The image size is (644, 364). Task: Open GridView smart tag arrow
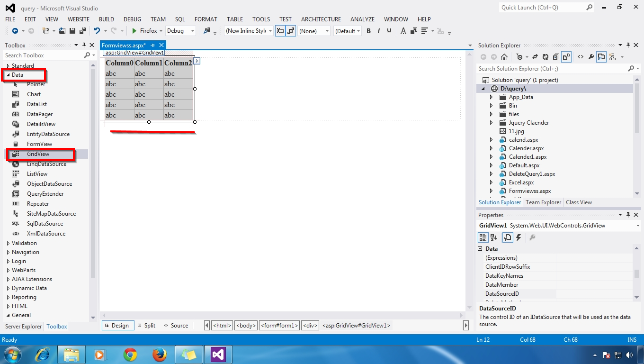coord(197,61)
